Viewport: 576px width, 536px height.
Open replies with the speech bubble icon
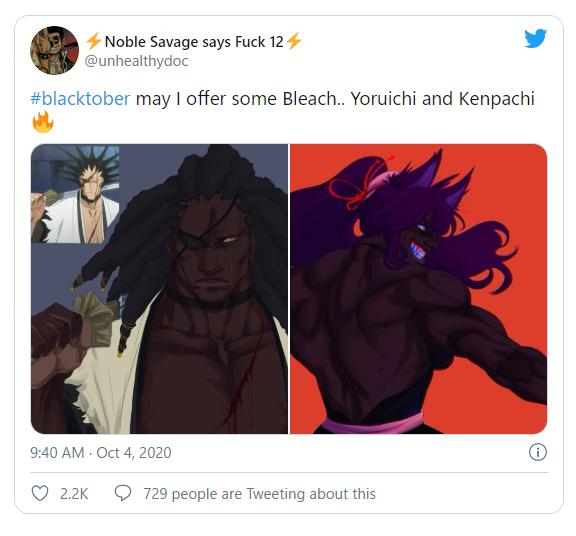coord(123,493)
